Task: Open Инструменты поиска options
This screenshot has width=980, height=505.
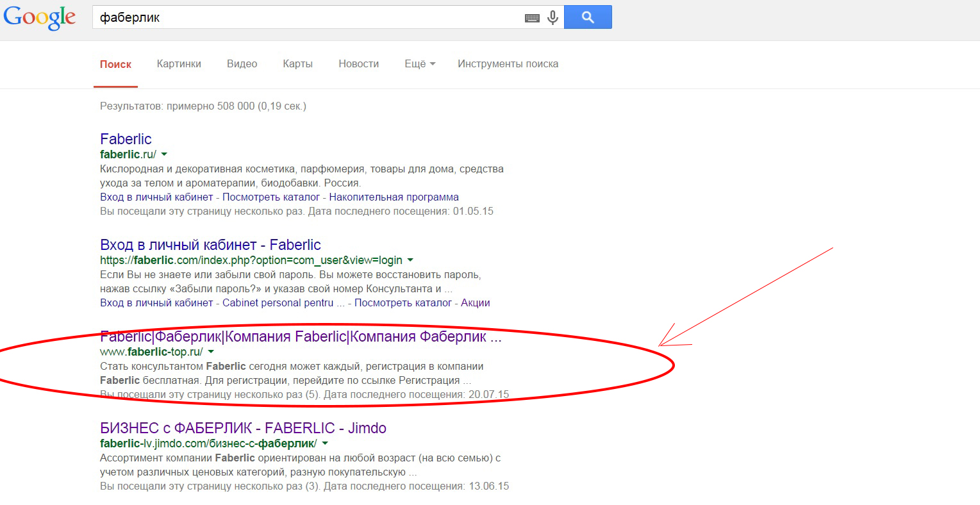Action: [508, 64]
